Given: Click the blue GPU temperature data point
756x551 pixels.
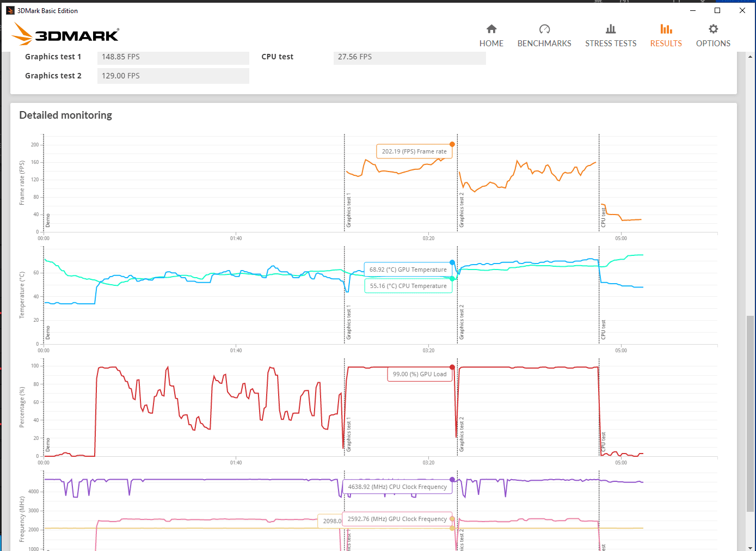Looking at the screenshot, I should pyautogui.click(x=452, y=262).
